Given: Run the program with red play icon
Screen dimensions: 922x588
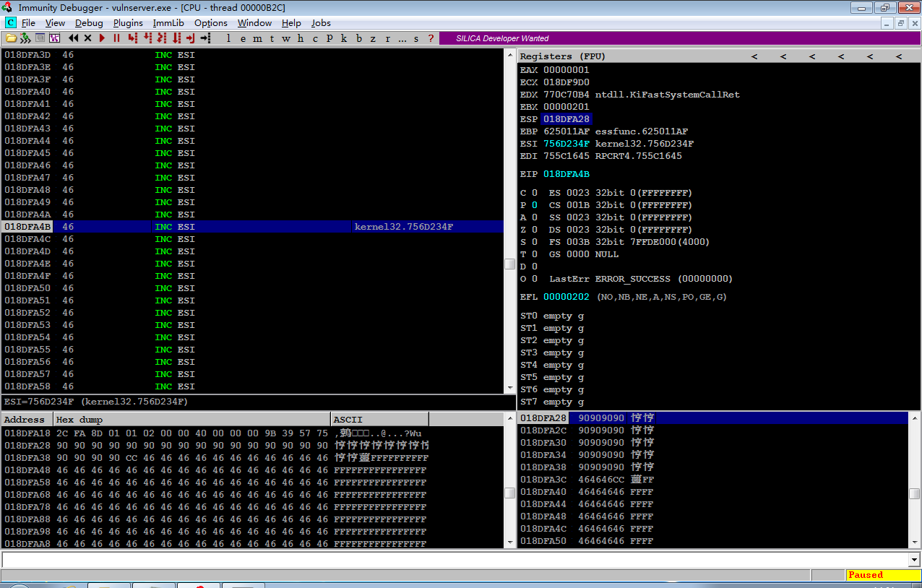Looking at the screenshot, I should pyautogui.click(x=102, y=38).
